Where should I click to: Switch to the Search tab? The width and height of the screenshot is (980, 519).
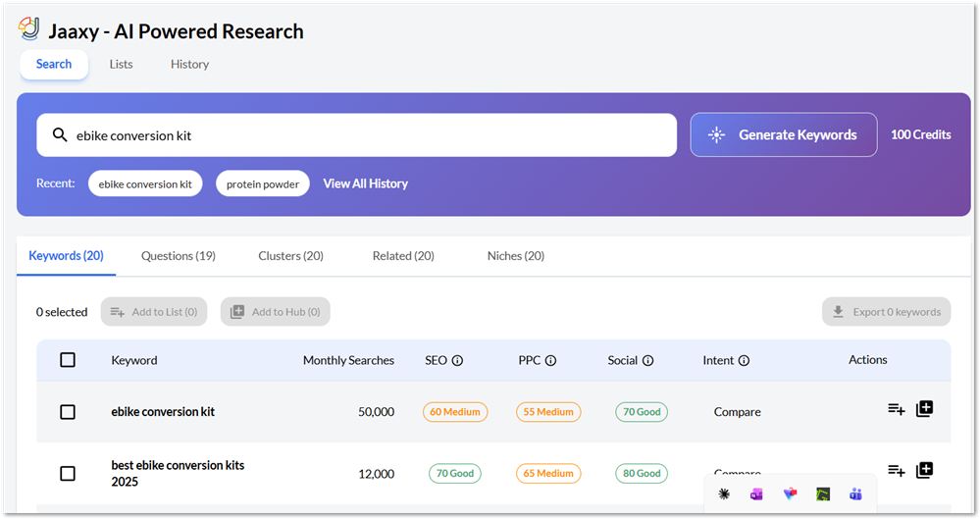pyautogui.click(x=54, y=64)
